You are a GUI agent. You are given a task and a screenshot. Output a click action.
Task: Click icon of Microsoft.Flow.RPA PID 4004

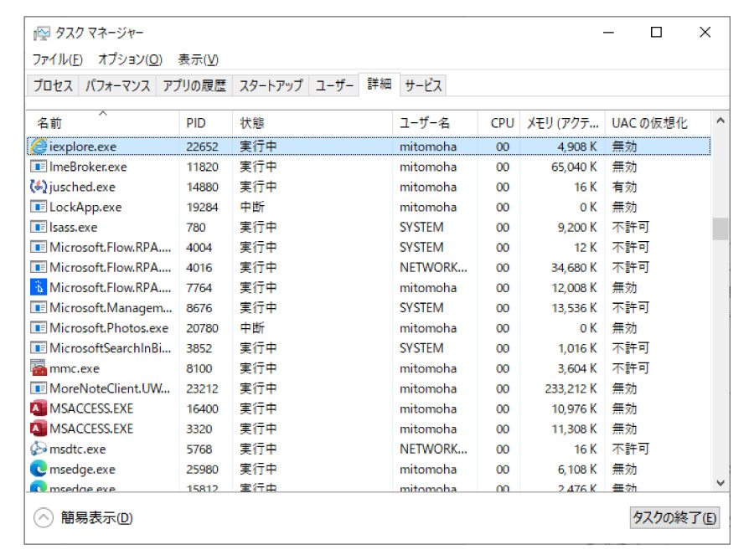coord(39,247)
